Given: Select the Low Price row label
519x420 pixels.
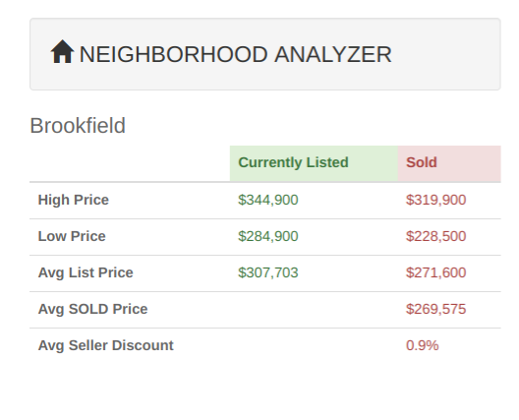Looking at the screenshot, I should pyautogui.click(x=72, y=236).
